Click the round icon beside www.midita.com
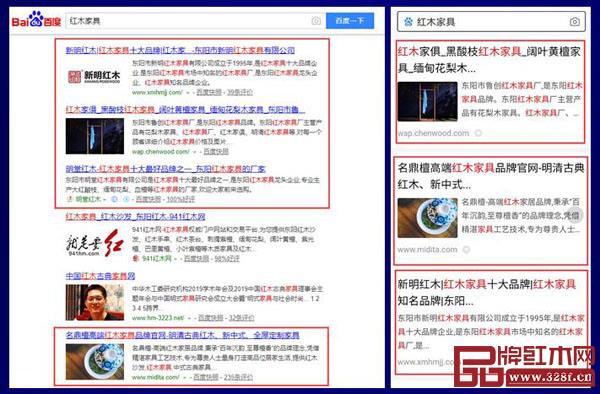600x394 pixels. point(466,249)
